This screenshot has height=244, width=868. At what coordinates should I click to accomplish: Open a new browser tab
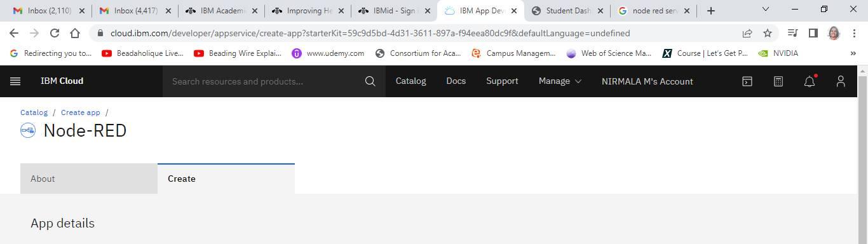[711, 11]
